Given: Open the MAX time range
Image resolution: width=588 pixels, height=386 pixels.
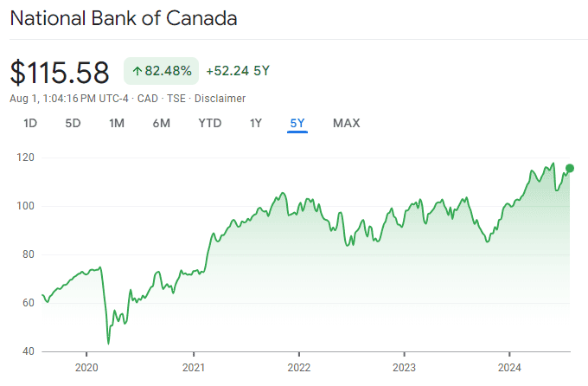Looking at the screenshot, I should [x=346, y=123].
